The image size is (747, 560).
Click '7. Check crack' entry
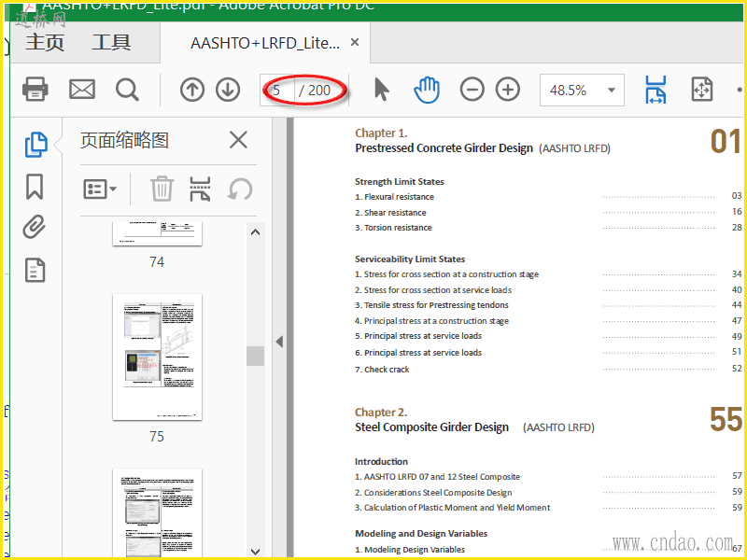382,370
